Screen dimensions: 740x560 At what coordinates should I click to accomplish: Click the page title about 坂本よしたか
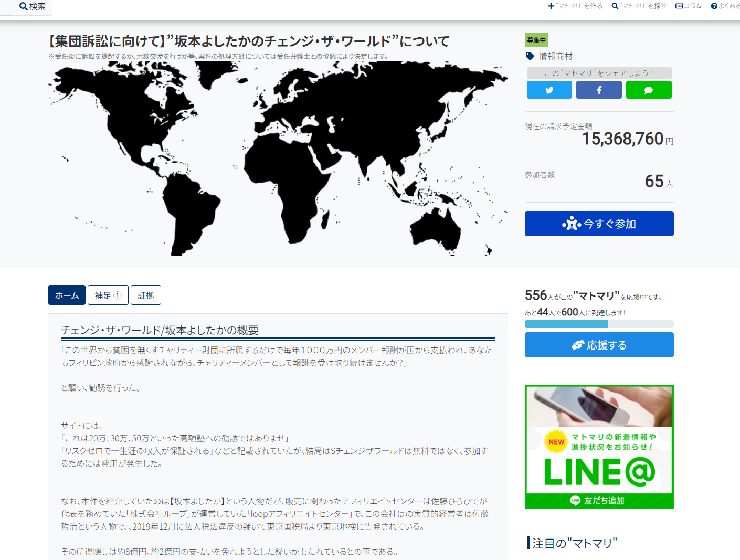point(249,41)
